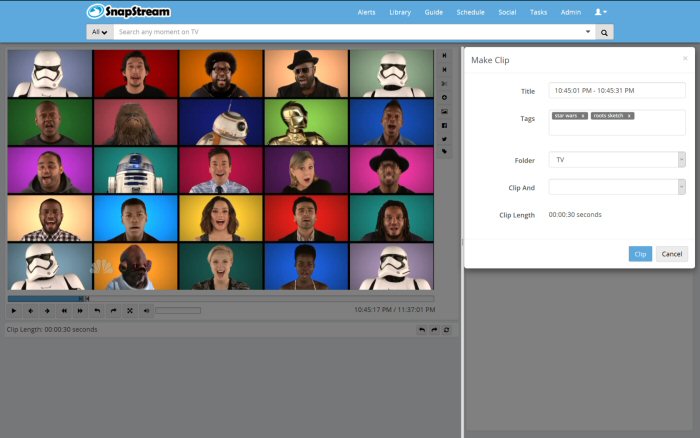
Task: Click the clip Title input field
Action: [x=617, y=90]
